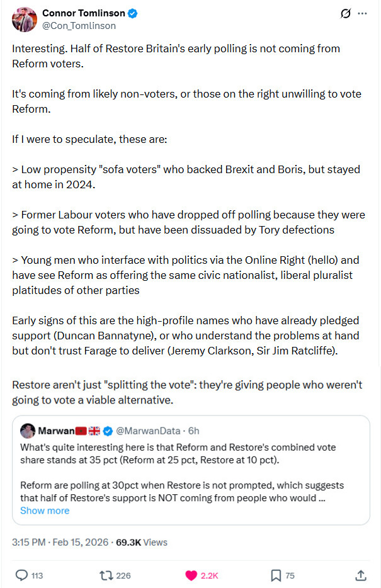Open the @Con_Tomlinson handle link
381x588 pixels.
[79, 26]
